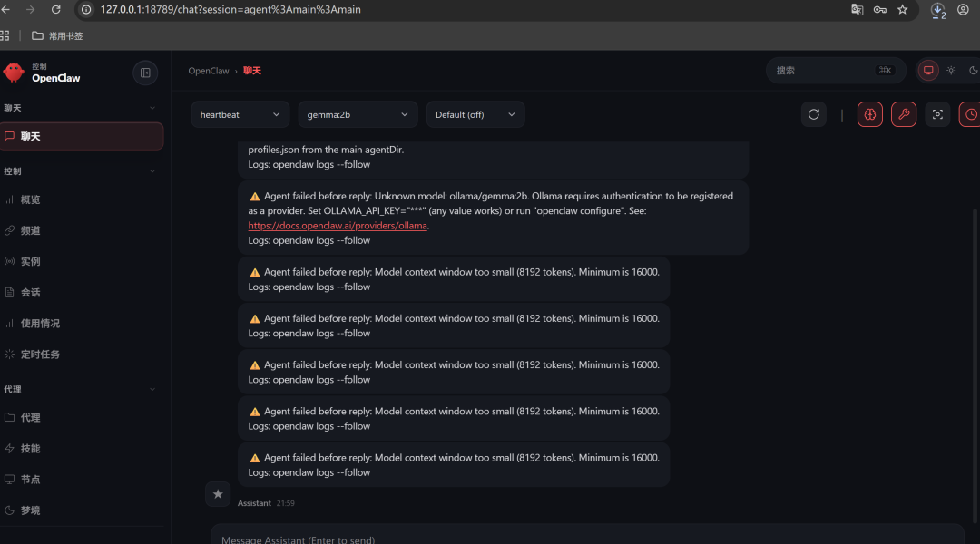Reload the browser page
This screenshot has width=980, height=544.
[x=55, y=9]
